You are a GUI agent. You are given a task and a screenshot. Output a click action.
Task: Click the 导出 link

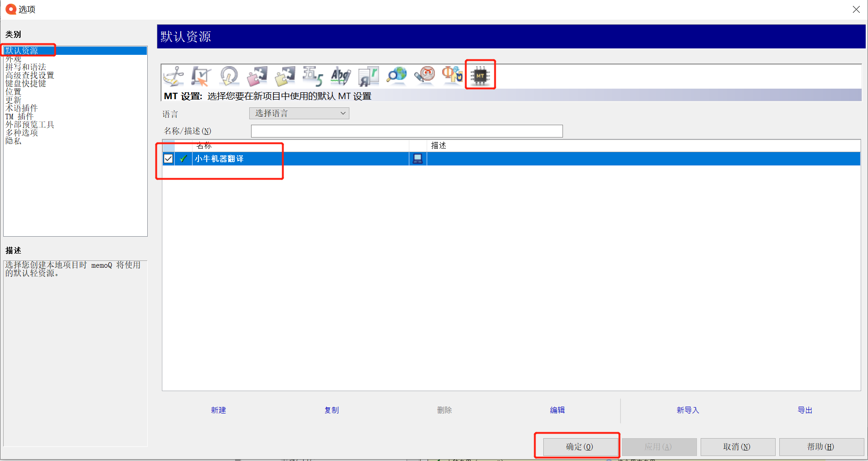point(805,410)
